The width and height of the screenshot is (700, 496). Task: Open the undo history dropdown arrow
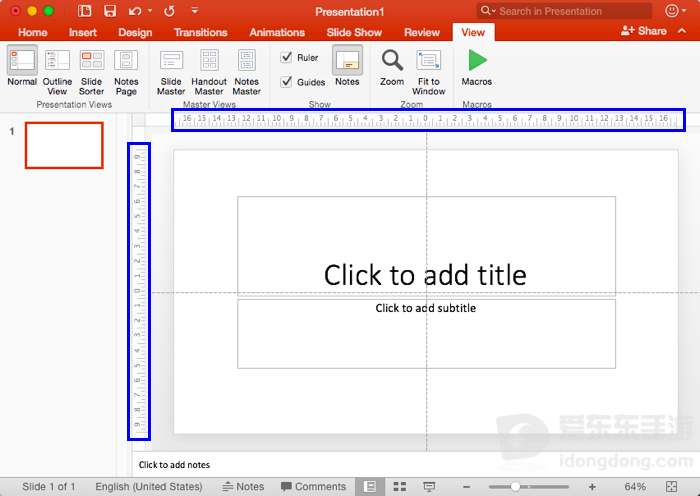[150, 11]
